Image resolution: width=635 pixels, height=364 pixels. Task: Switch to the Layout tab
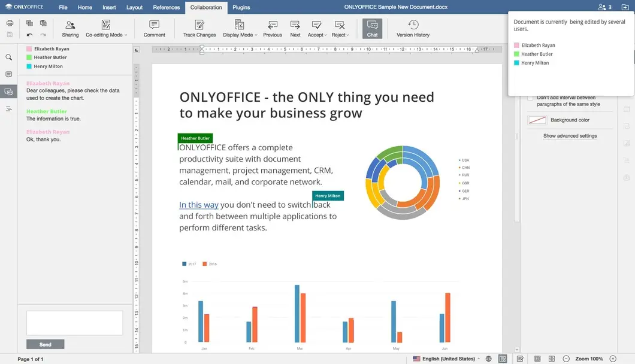pyautogui.click(x=134, y=7)
